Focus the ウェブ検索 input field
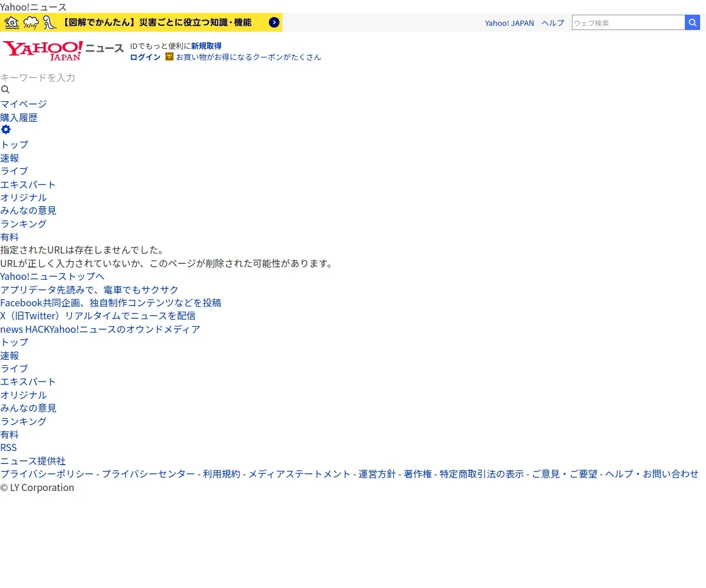 pos(628,22)
